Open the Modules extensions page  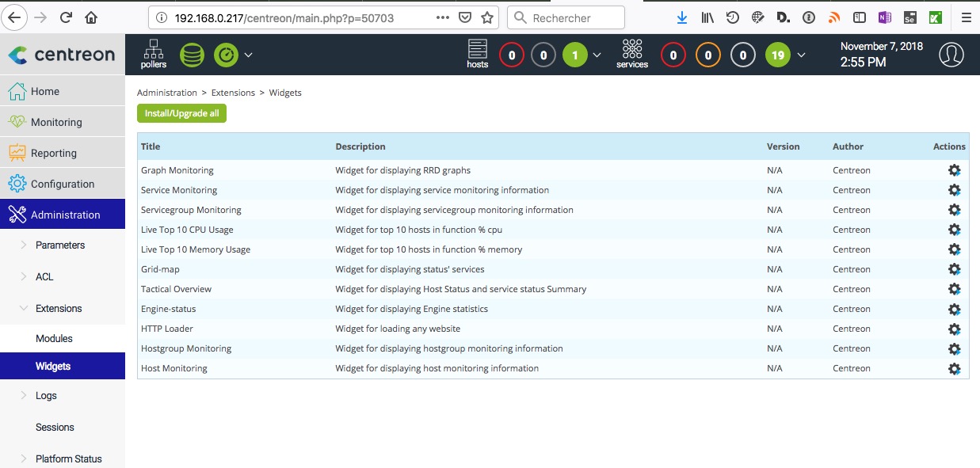click(54, 338)
